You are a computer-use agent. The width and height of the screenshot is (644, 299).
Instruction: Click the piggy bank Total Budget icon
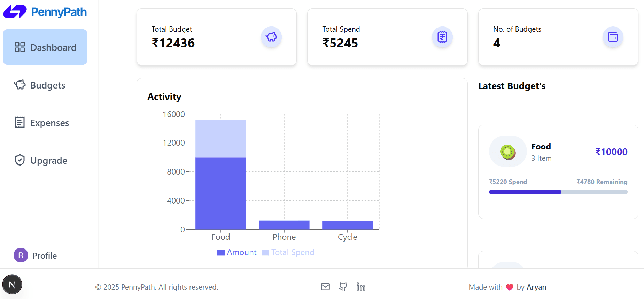coord(271,37)
